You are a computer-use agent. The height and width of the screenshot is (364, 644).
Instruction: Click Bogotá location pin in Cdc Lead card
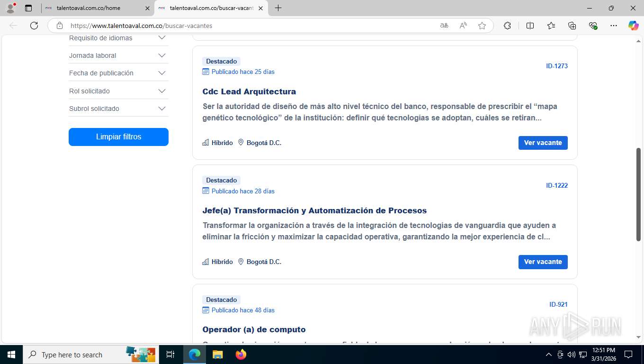[241, 143]
